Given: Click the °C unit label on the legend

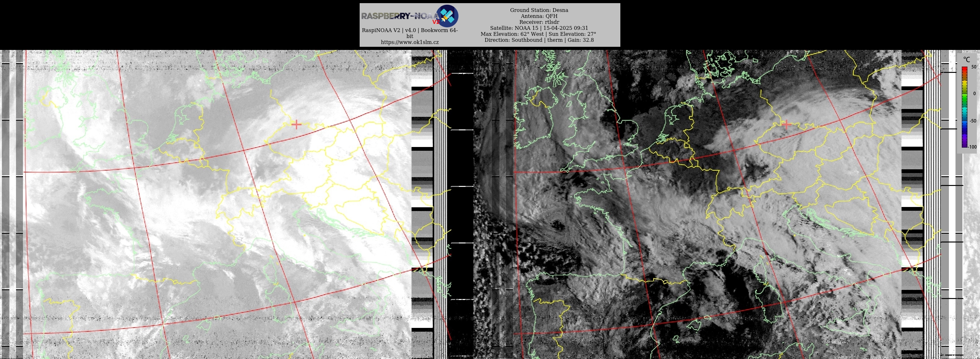Looking at the screenshot, I should (x=967, y=59).
